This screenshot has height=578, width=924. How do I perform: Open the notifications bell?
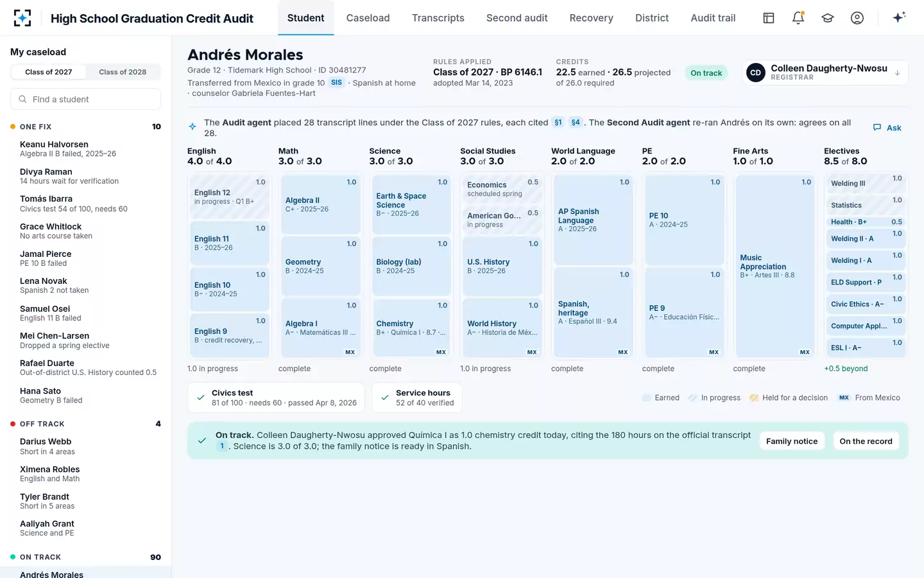pyautogui.click(x=798, y=18)
